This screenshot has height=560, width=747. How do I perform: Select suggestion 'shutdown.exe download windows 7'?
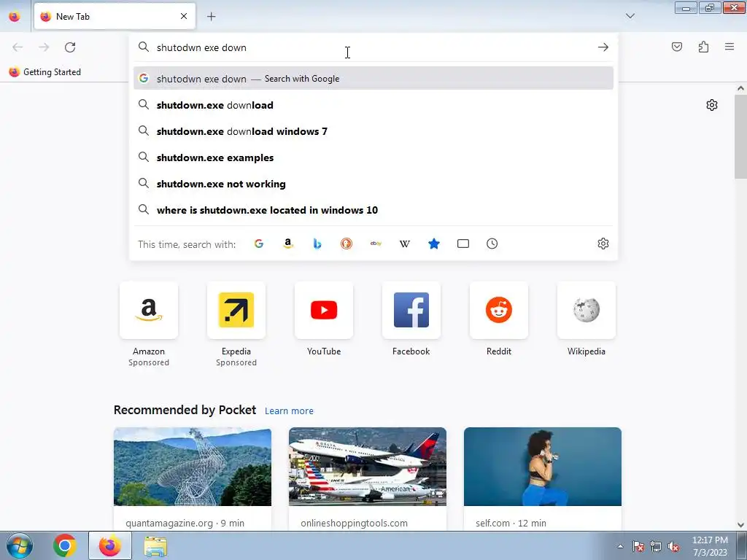coord(373,131)
